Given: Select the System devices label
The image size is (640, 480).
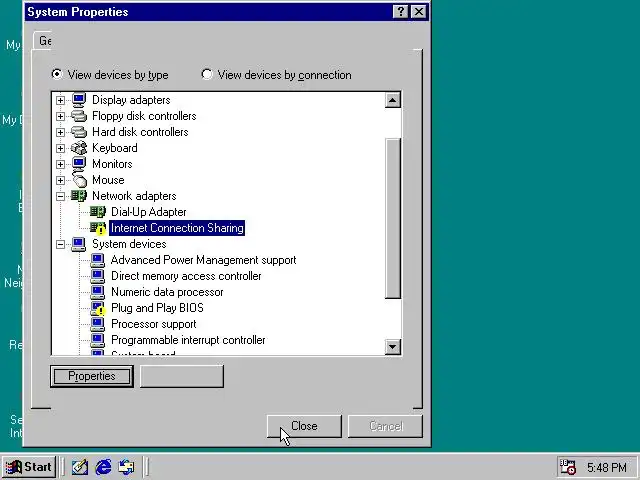Looking at the screenshot, I should tap(129, 244).
